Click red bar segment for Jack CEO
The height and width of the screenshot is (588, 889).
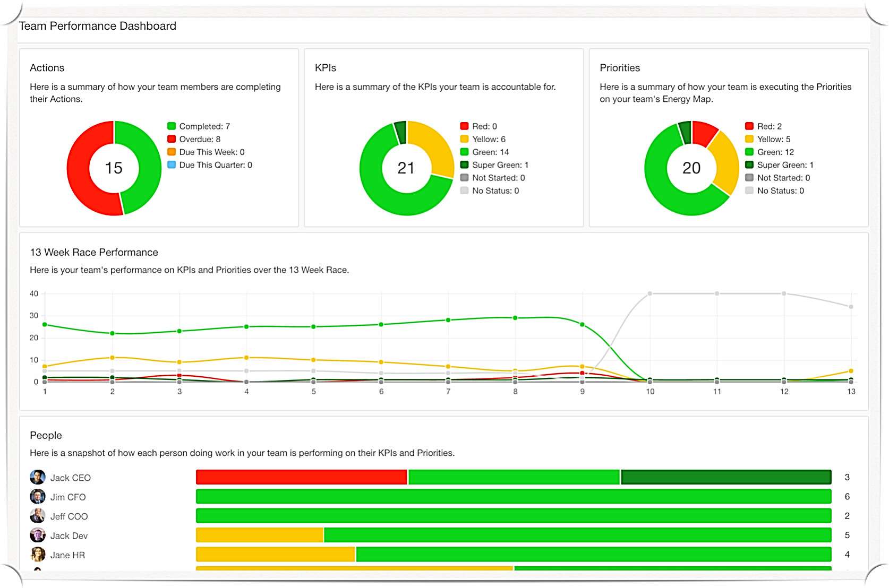point(302,477)
